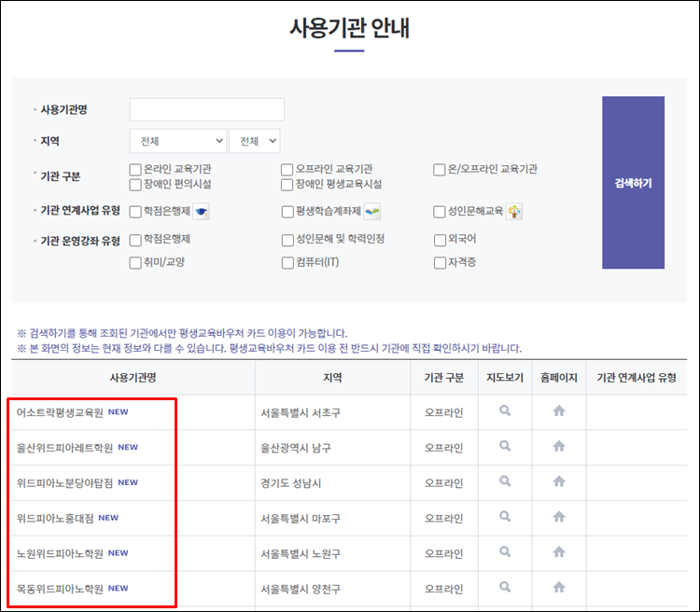Open 위드피아노분당야탑점 entry
700x612 pixels.
tap(64, 482)
